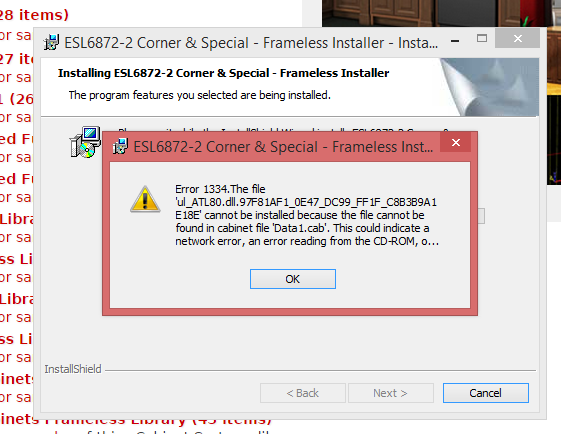Click the Error 1334 message text
Screen dimensions: 561x434
pyautogui.click(x=307, y=215)
